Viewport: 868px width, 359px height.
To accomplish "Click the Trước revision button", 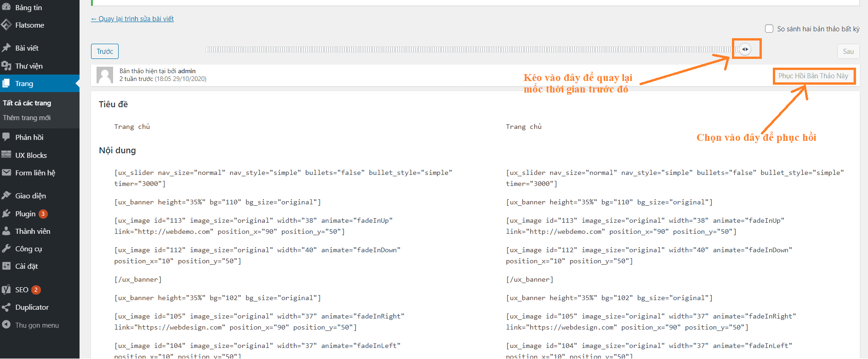I will tap(105, 52).
